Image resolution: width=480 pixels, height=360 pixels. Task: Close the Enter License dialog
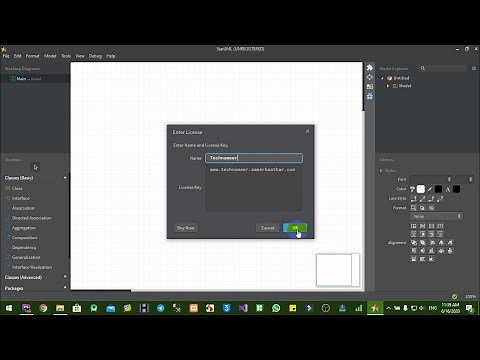click(x=307, y=131)
